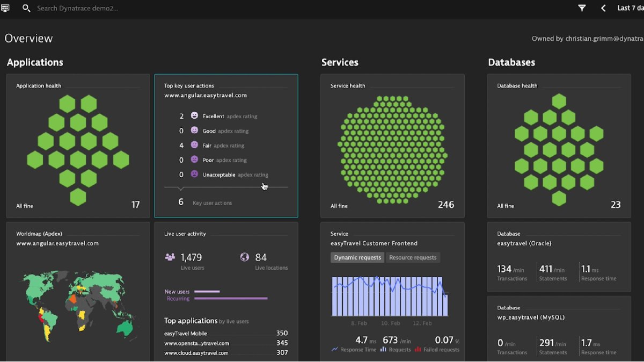Image resolution: width=644 pixels, height=362 pixels.
Task: Switch to the Resource requests tab
Action: click(413, 258)
